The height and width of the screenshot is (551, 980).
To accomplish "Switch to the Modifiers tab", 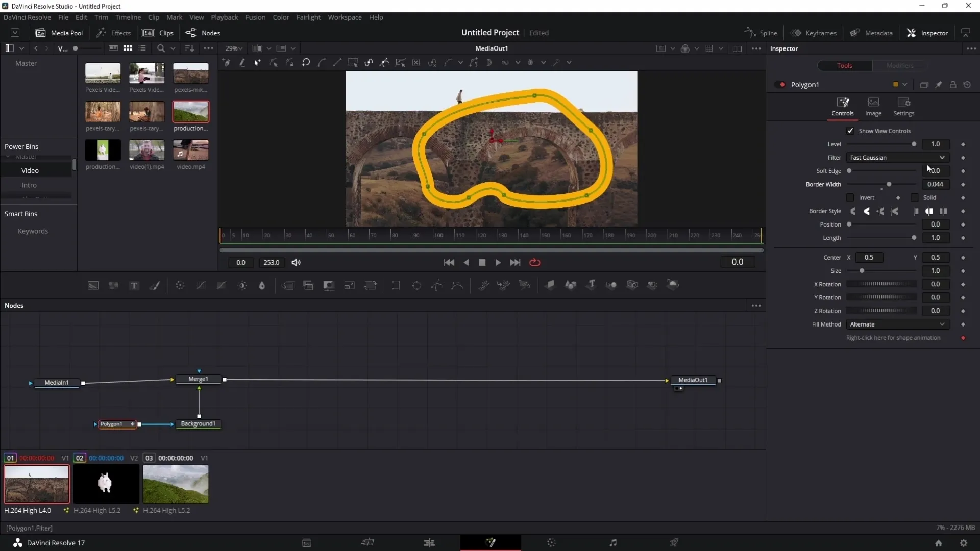I will [900, 66].
